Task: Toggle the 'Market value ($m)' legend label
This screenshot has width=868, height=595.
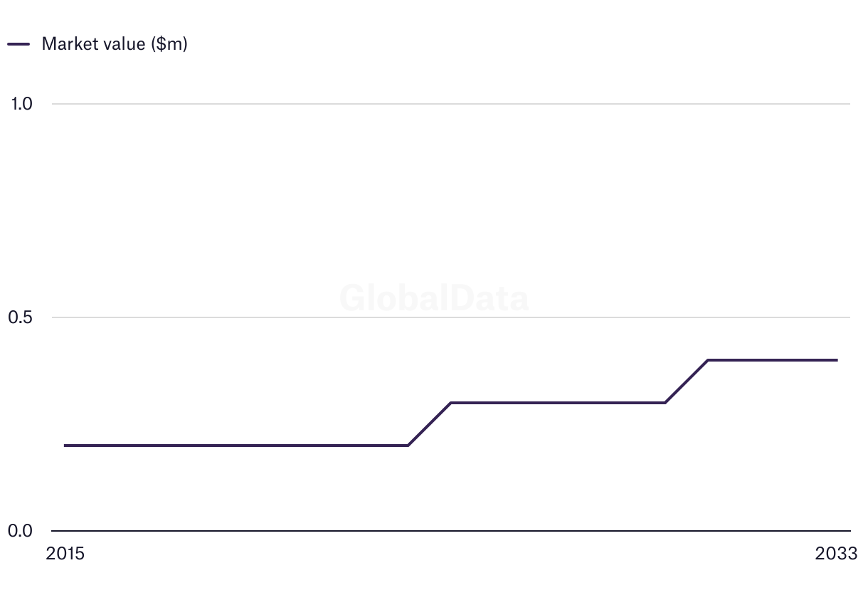Action: (114, 43)
